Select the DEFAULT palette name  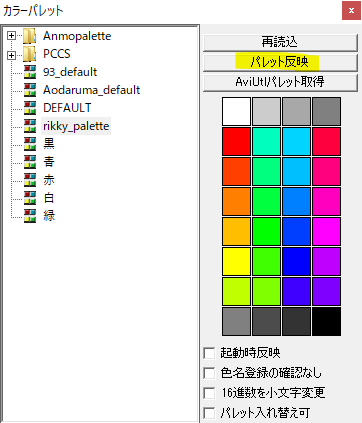pyautogui.click(x=67, y=108)
